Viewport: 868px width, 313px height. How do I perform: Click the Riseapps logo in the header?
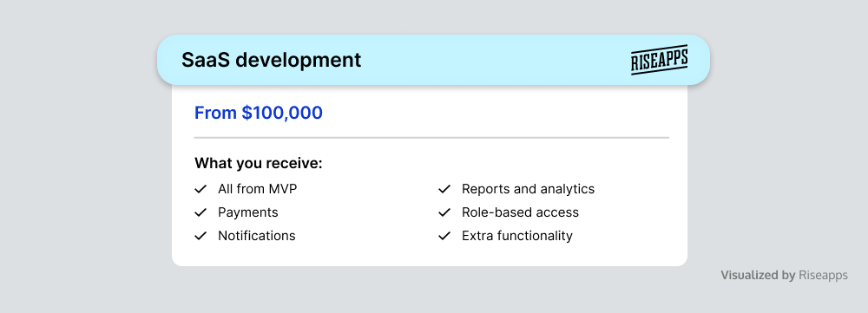(660, 60)
